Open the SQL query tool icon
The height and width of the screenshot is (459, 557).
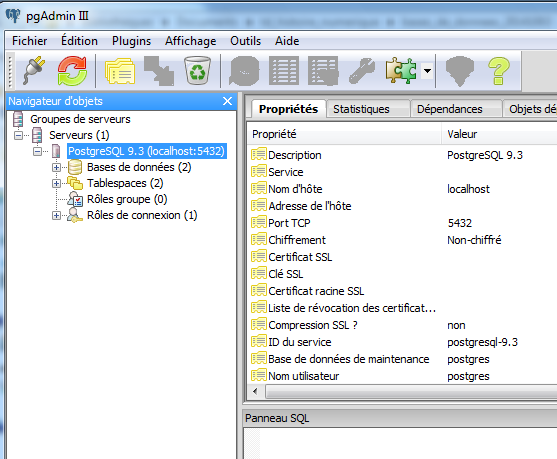pos(244,71)
